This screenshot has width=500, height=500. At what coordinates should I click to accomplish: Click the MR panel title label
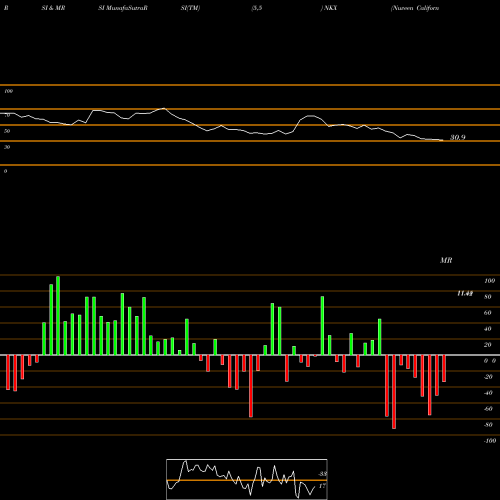(x=446, y=260)
